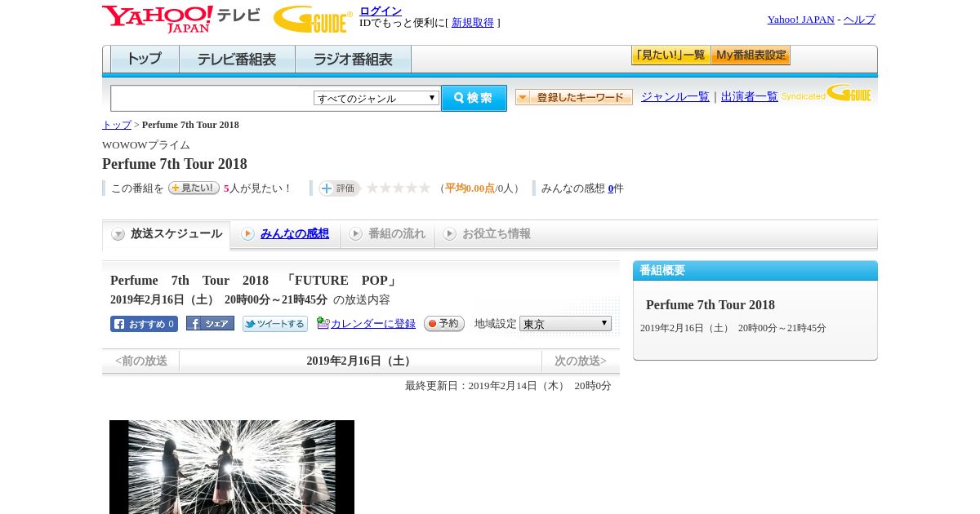Click the トップ breadcrumb link

[x=117, y=125]
